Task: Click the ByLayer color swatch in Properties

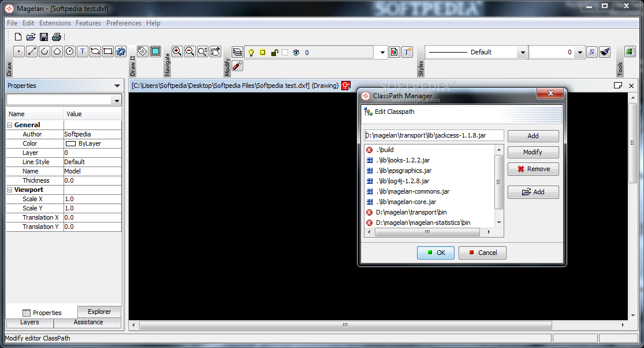Action: coord(70,144)
